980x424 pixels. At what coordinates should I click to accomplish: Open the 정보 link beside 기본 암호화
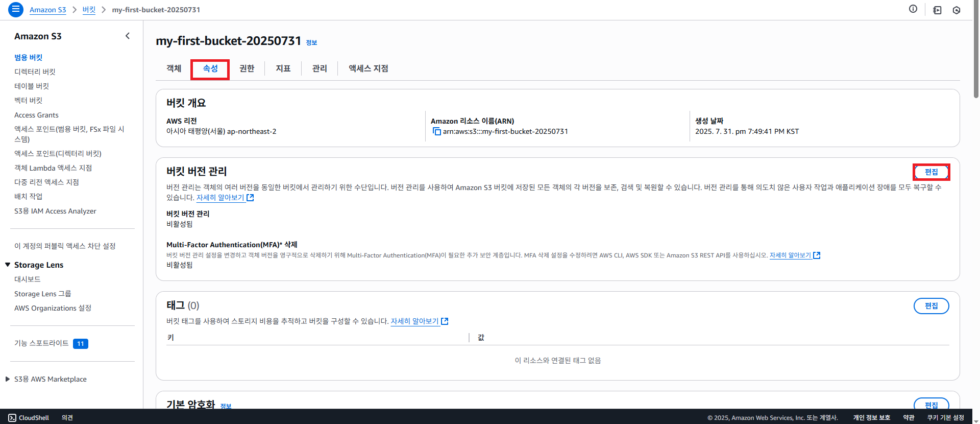[x=226, y=406]
